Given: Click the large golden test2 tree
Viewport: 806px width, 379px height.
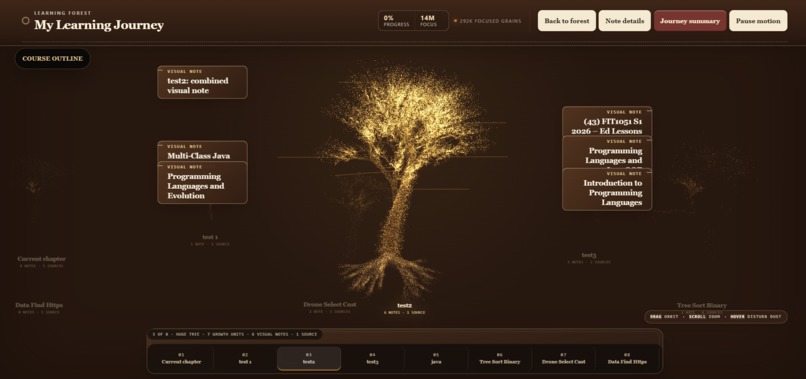Looking at the screenshot, I should (404, 180).
